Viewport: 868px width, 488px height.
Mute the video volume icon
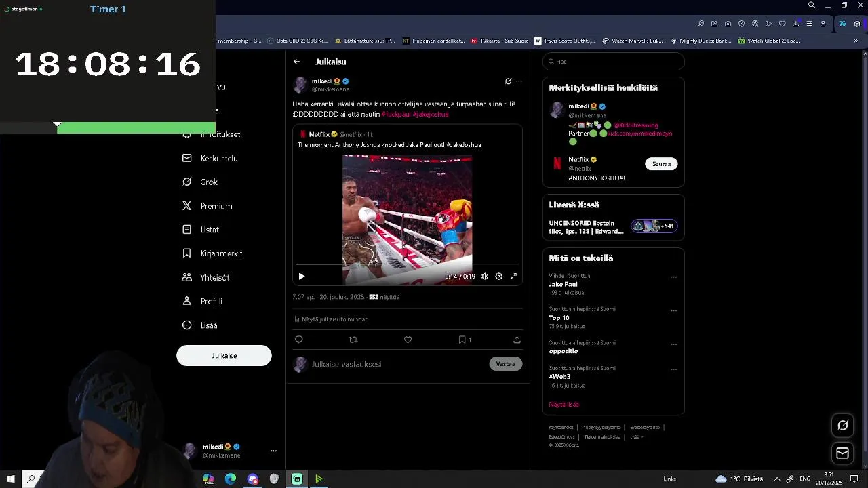484,277
